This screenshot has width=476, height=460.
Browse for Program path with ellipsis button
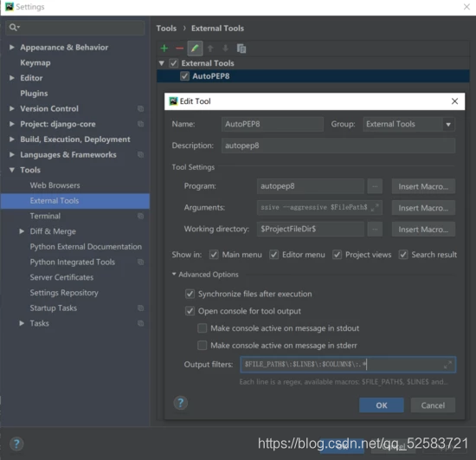coord(375,186)
